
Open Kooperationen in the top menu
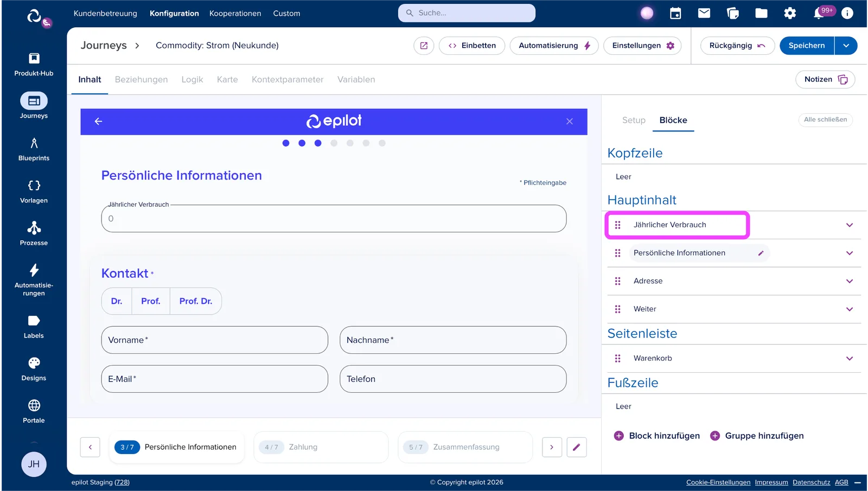[235, 14]
